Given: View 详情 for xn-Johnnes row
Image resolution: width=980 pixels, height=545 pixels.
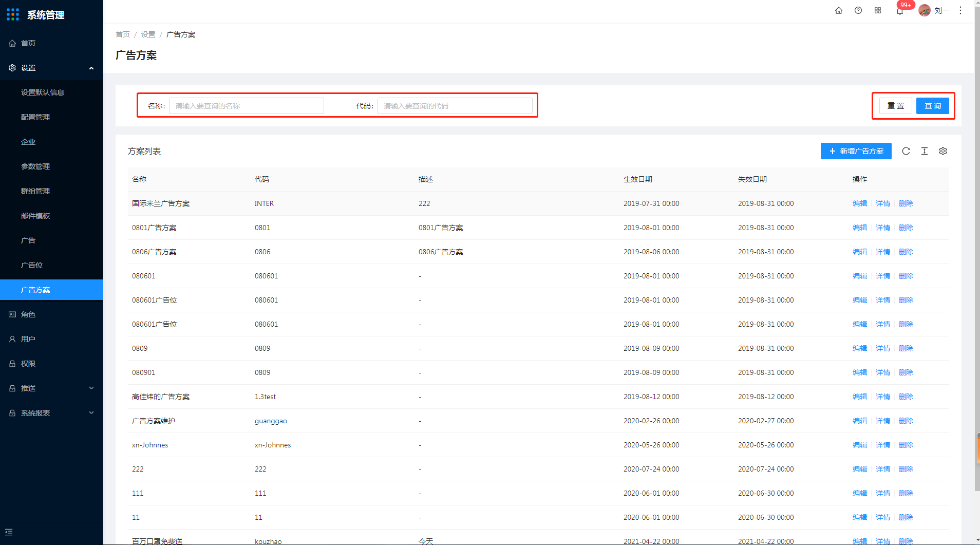Looking at the screenshot, I should [x=883, y=445].
